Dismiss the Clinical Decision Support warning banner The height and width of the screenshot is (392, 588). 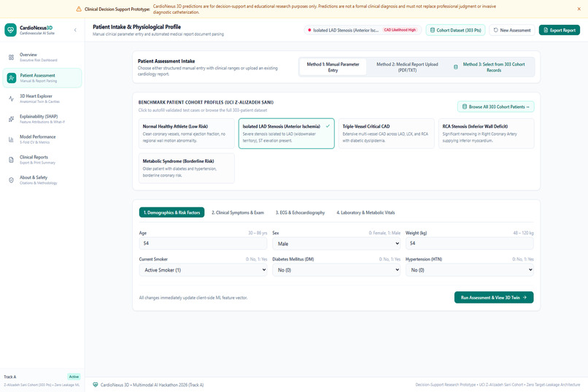click(x=579, y=9)
